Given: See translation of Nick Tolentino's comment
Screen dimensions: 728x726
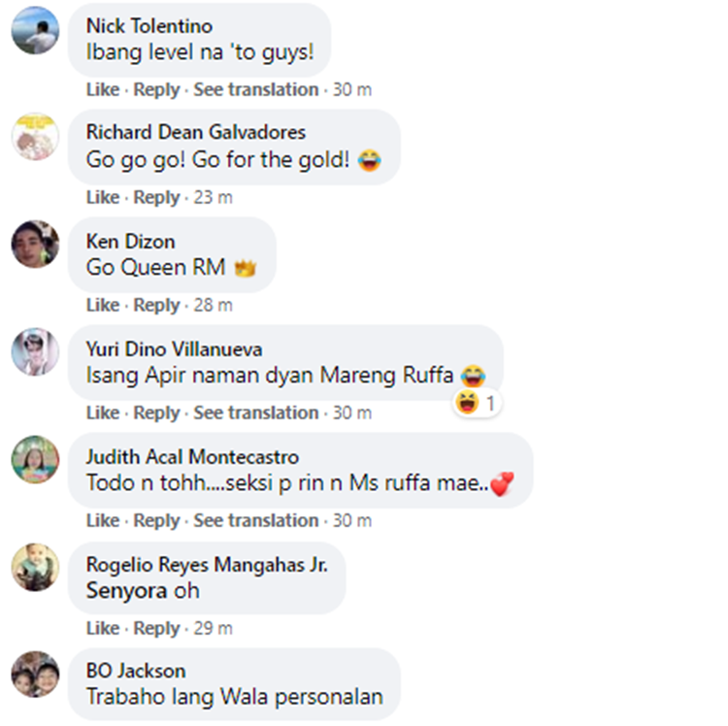Looking at the screenshot, I should coord(256,89).
